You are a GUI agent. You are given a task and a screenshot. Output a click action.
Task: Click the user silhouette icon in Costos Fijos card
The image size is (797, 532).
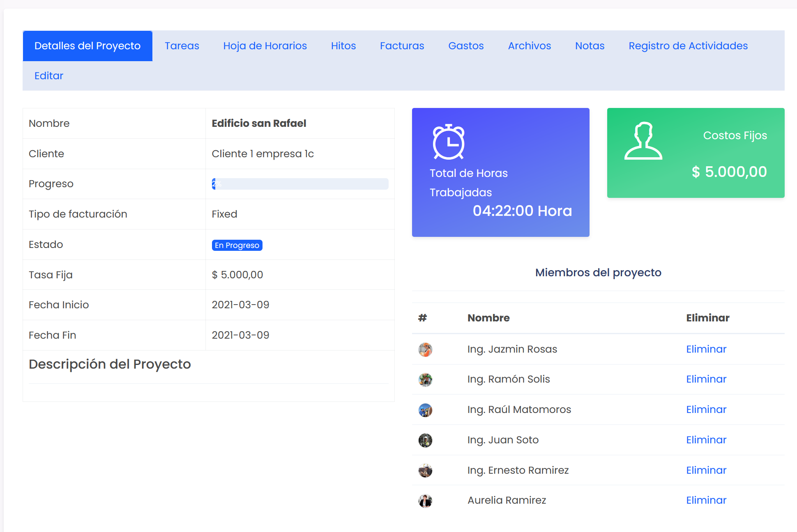[x=643, y=141]
